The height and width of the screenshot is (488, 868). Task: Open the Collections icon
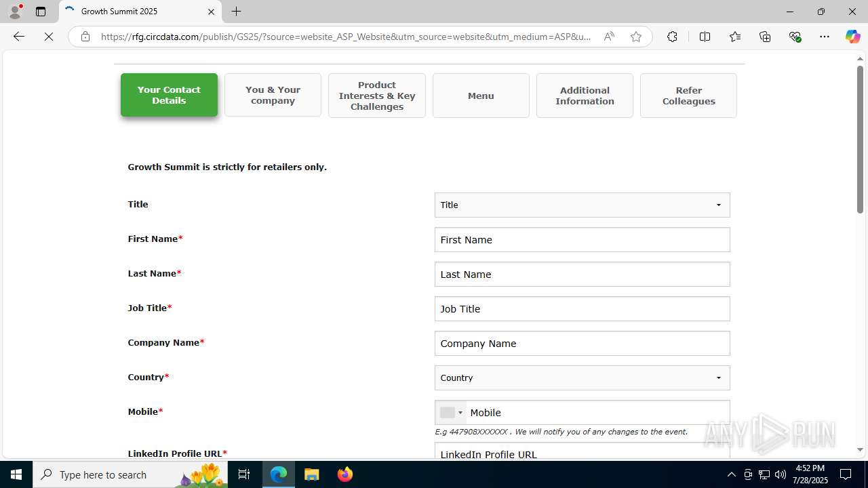(765, 37)
